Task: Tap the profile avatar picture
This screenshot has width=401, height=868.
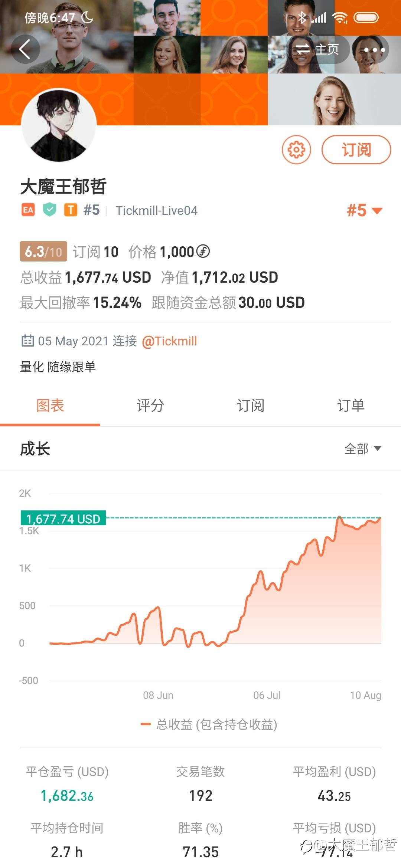Action: click(59, 125)
